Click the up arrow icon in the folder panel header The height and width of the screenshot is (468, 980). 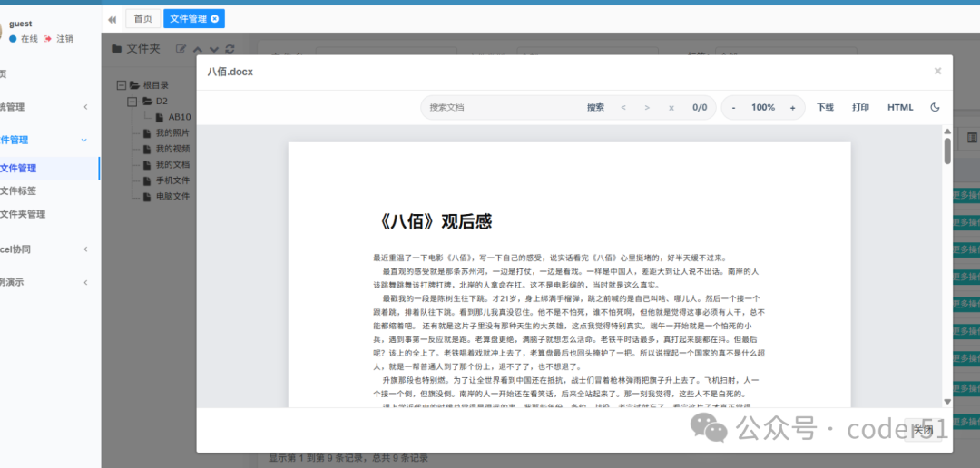pyautogui.click(x=198, y=49)
